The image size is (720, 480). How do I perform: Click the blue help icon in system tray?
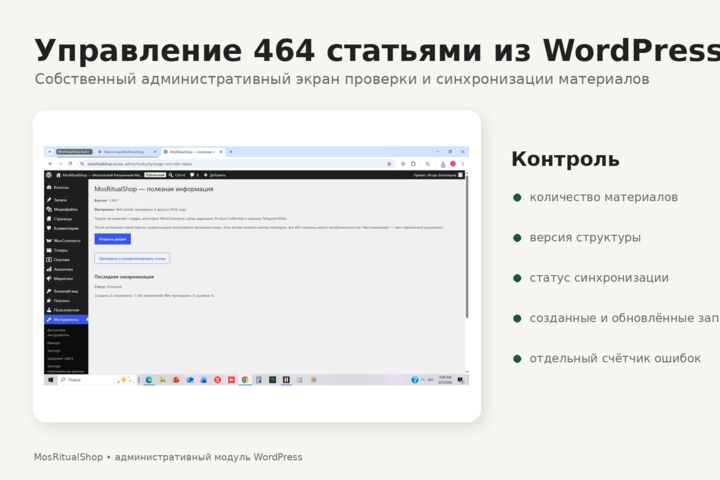[415, 380]
